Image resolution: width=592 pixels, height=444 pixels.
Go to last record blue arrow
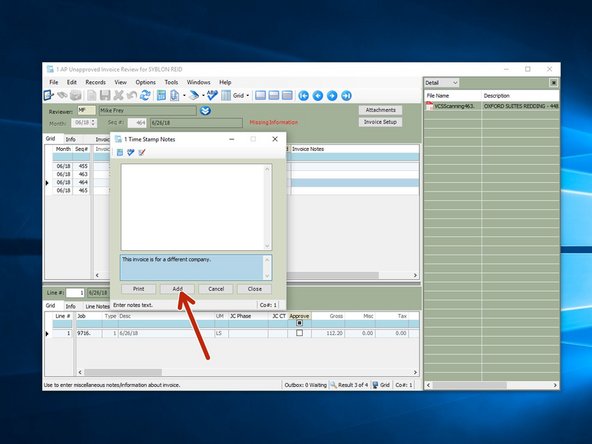point(346,96)
